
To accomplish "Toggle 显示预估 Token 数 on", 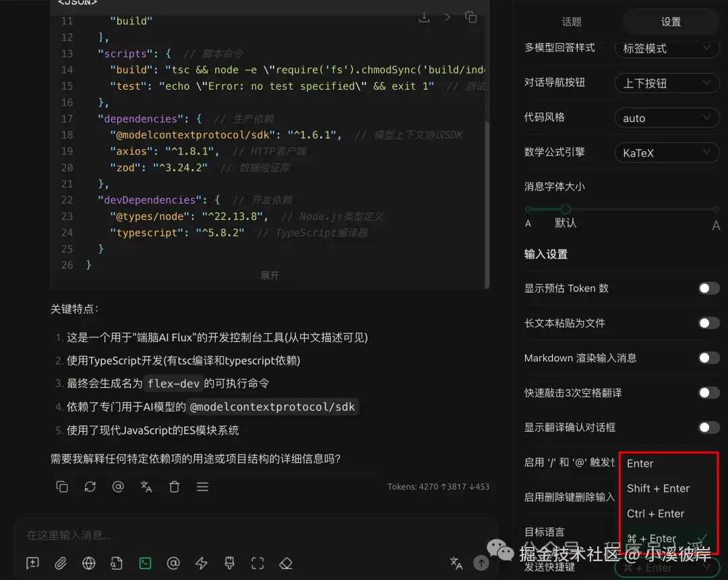I will [x=708, y=288].
